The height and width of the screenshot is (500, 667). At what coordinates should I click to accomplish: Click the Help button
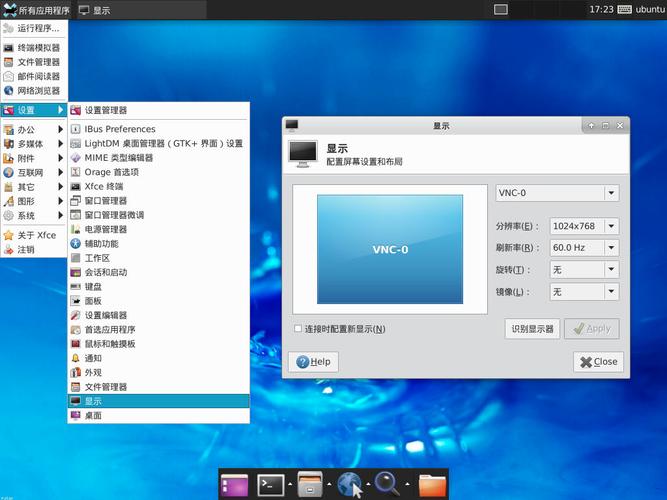[x=313, y=362]
